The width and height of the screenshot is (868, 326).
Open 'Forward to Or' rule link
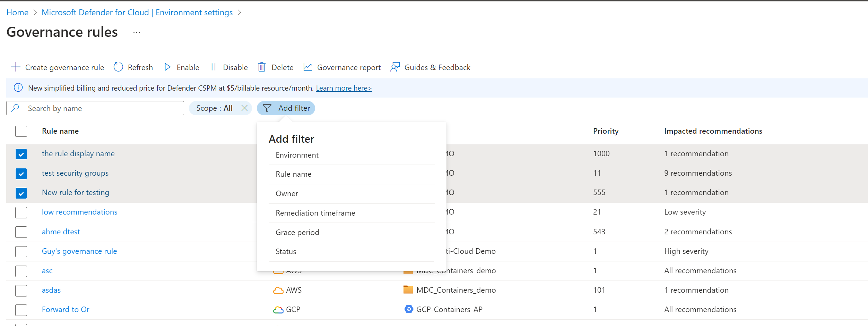tap(66, 309)
